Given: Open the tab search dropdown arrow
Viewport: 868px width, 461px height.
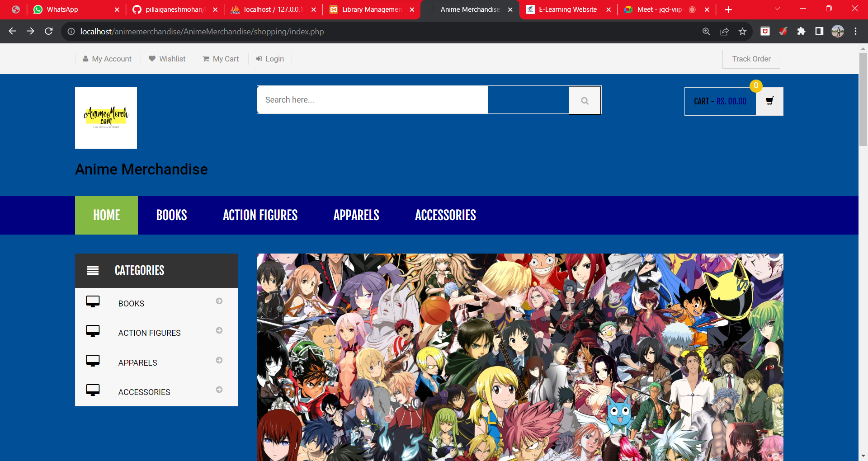Looking at the screenshot, I should (x=777, y=9).
